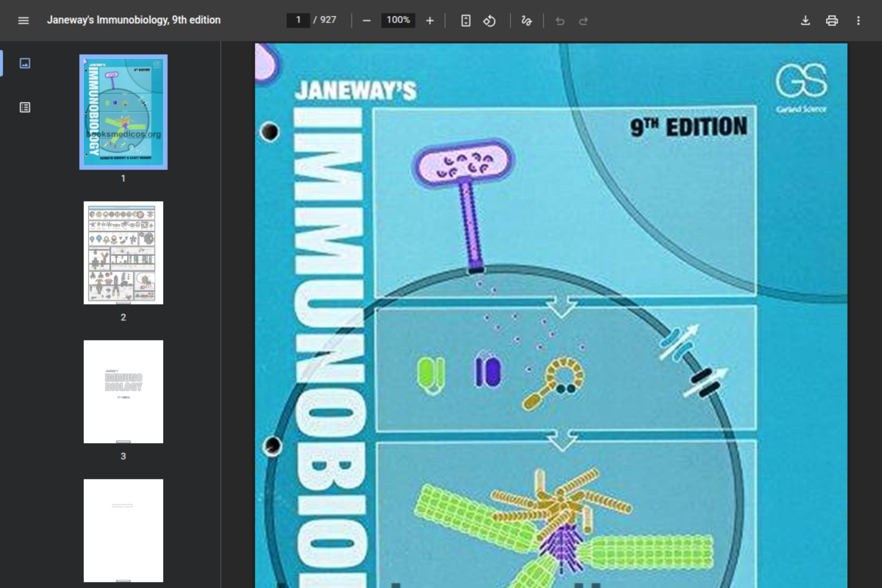Click the page number input field
The height and width of the screenshot is (588, 882).
click(298, 20)
